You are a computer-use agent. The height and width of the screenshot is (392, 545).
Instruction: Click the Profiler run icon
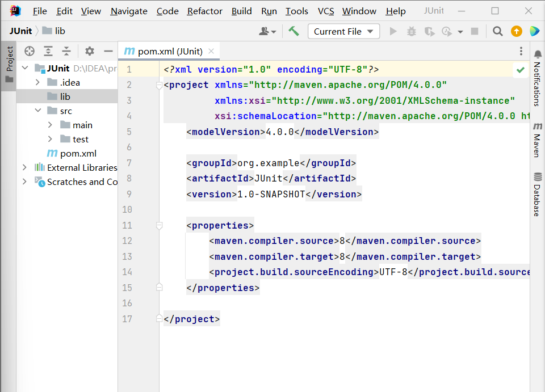click(447, 32)
